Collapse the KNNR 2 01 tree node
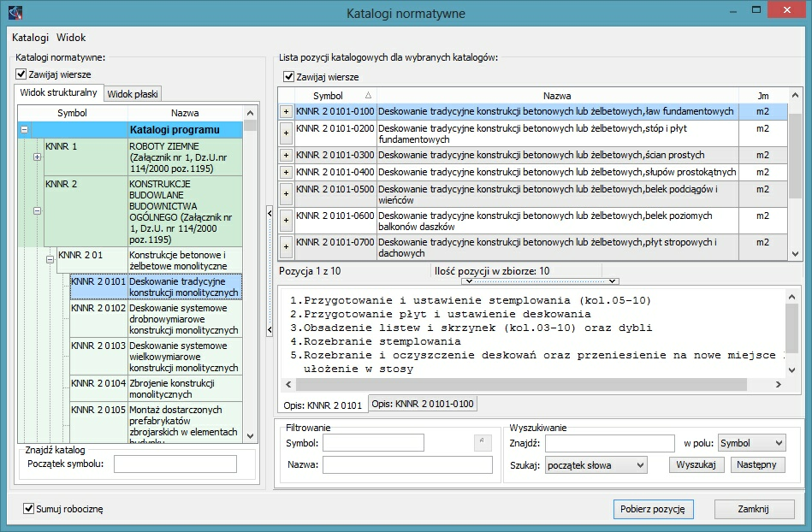The image size is (812, 532). click(x=50, y=260)
